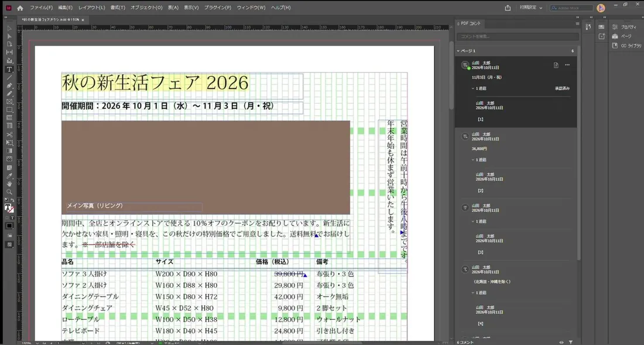Select the Selection tool arrow
The width and height of the screenshot is (644, 345).
click(x=9, y=28)
